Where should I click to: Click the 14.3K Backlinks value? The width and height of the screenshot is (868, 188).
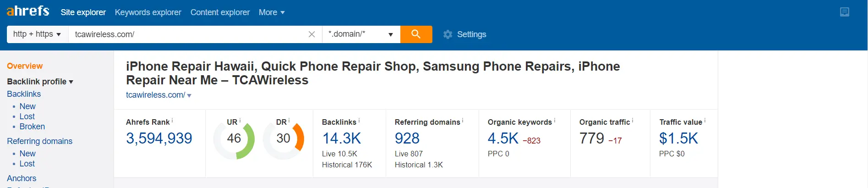(x=342, y=138)
